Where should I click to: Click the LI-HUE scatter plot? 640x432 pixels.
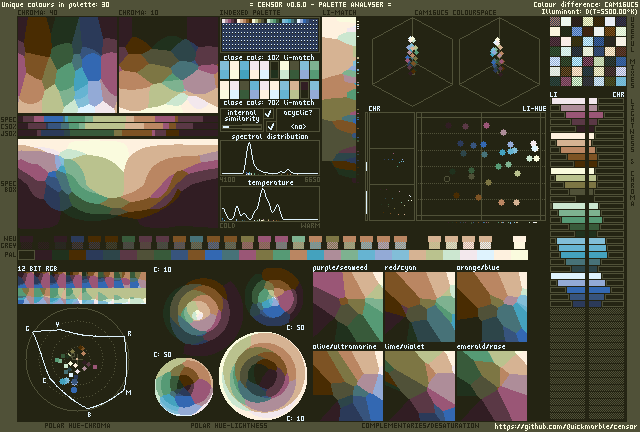[x=481, y=167]
